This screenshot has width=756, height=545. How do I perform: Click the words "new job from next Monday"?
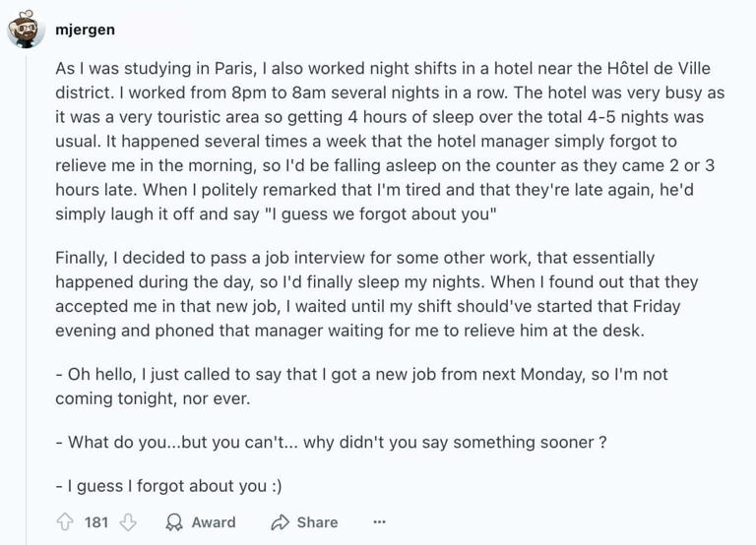(x=460, y=375)
